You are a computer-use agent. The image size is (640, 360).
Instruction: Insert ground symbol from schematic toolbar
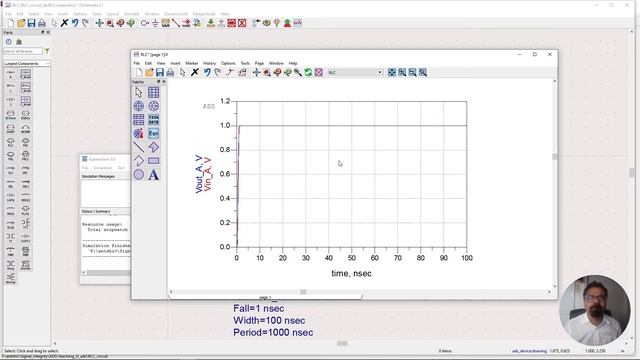[x=155, y=23]
